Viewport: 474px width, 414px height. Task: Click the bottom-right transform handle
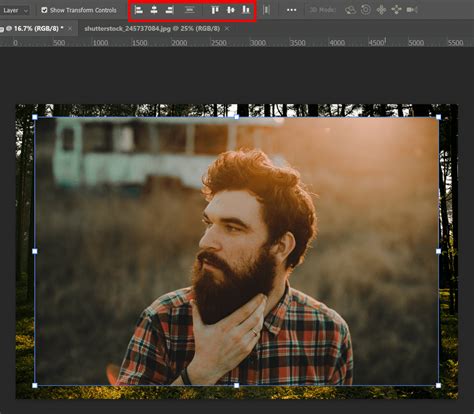(x=438, y=386)
